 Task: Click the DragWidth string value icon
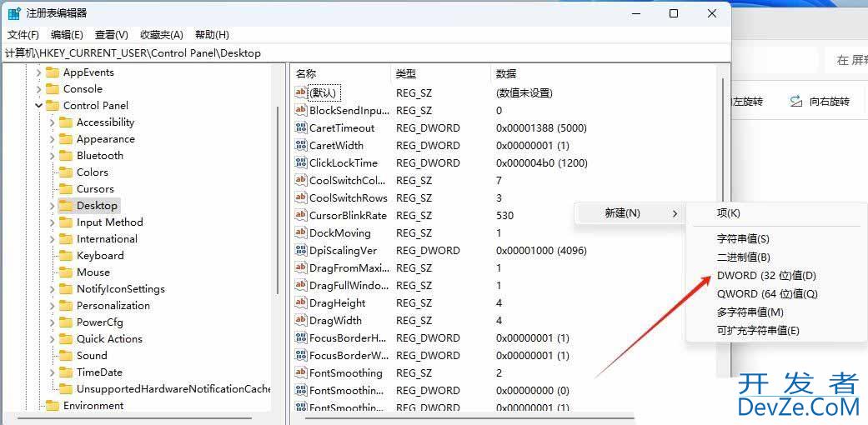(x=300, y=320)
